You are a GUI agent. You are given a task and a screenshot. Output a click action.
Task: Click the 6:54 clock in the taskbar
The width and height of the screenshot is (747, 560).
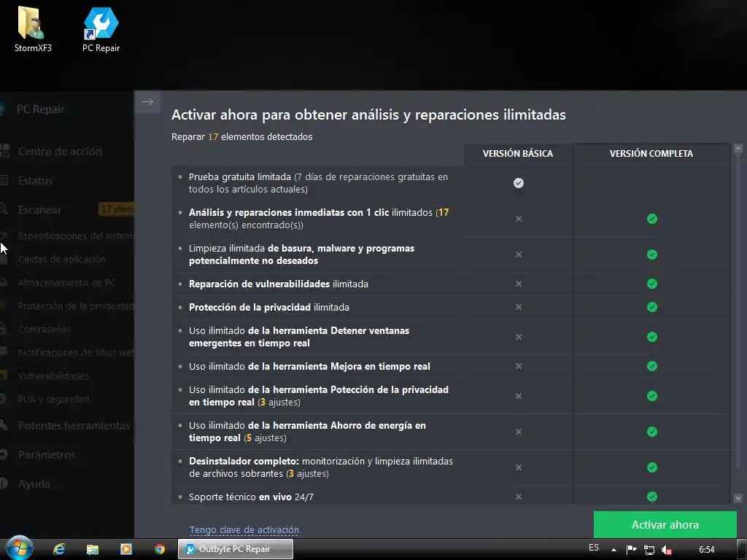(x=706, y=550)
